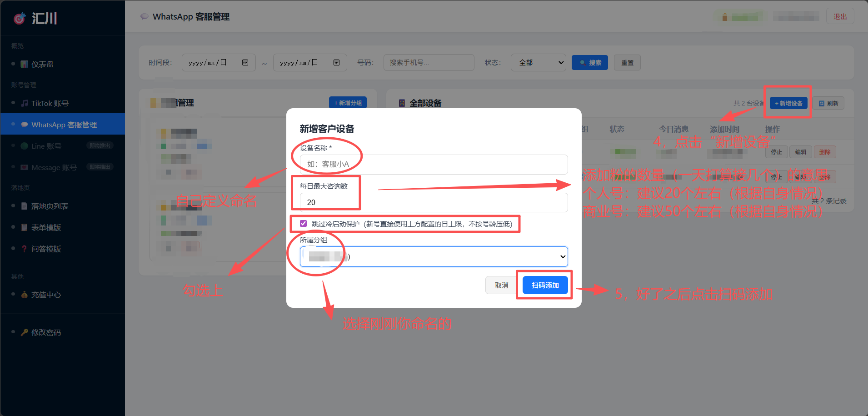Open 修改密码 sidebar item
The height and width of the screenshot is (416, 868).
click(x=63, y=332)
